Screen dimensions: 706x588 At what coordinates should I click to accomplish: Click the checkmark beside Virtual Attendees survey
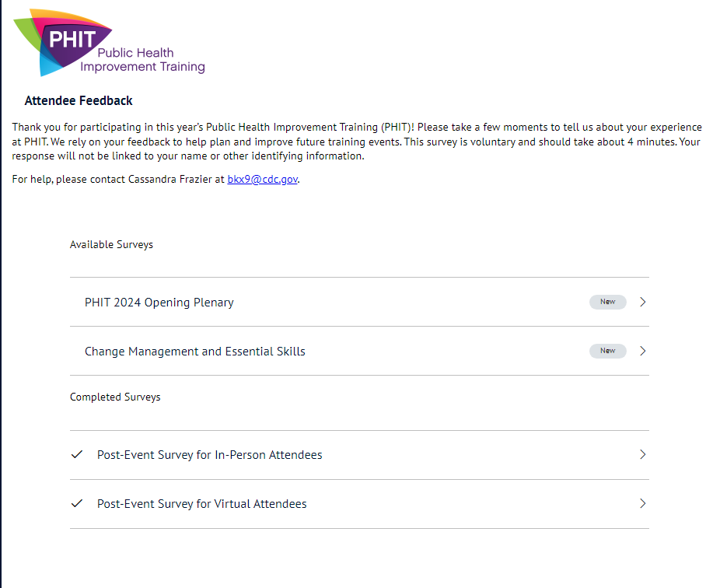click(x=76, y=503)
